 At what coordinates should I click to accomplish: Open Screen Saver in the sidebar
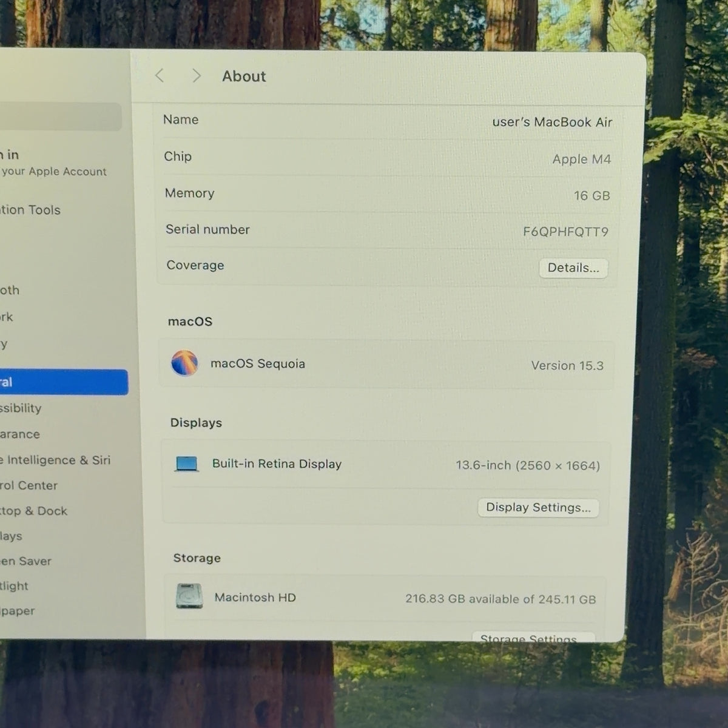25,561
